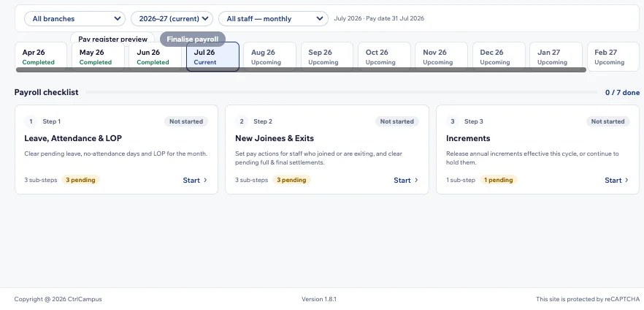The height and width of the screenshot is (310, 644).
Task: Click the 3 pending badge in Leave card
Action: pyautogui.click(x=80, y=180)
